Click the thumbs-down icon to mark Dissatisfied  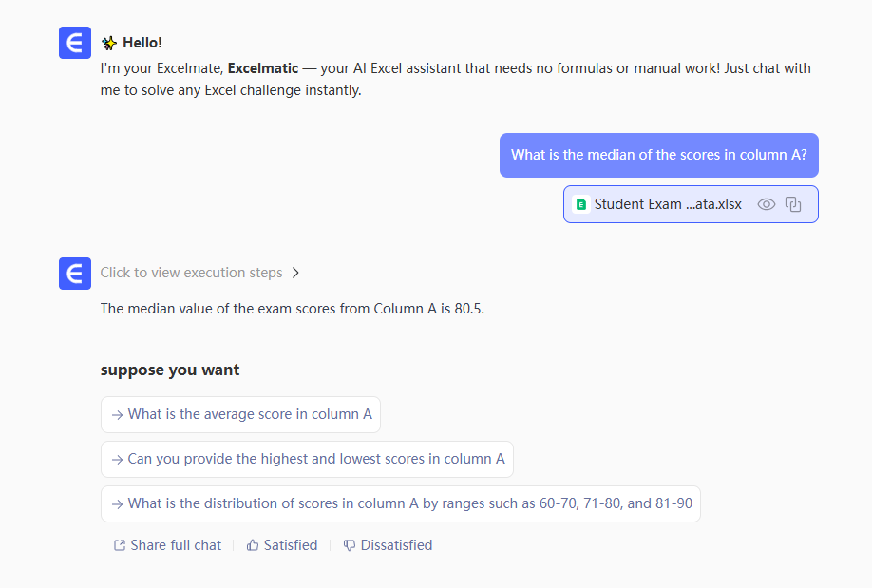point(350,545)
